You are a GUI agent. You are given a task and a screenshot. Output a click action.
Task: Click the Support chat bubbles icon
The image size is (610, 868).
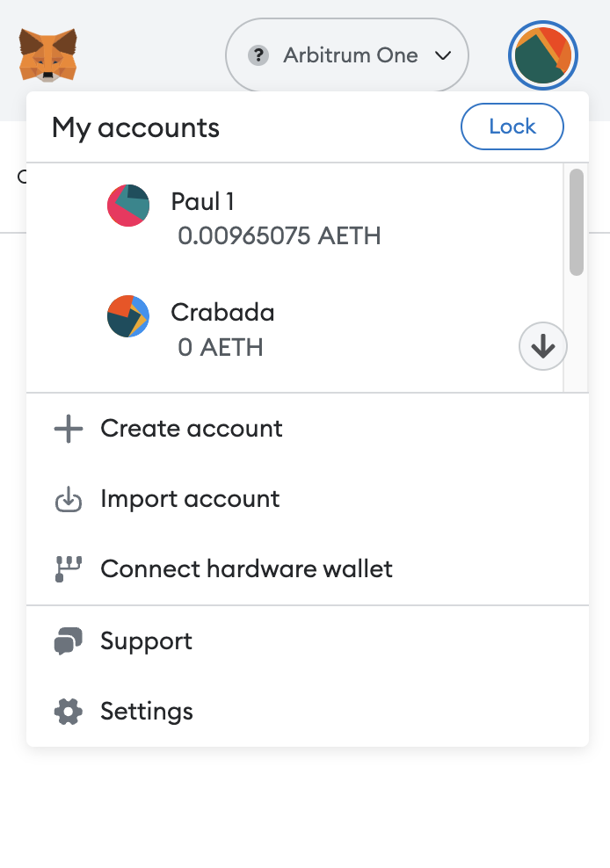pyautogui.click(x=69, y=641)
